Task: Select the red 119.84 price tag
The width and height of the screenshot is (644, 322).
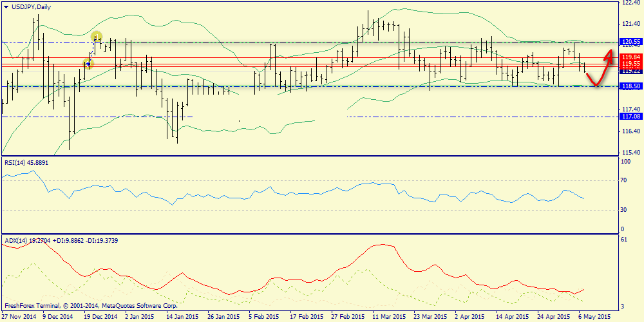Action: [x=630, y=57]
